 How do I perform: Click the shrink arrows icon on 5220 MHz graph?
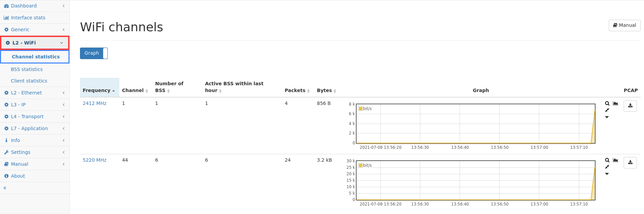[607, 167]
